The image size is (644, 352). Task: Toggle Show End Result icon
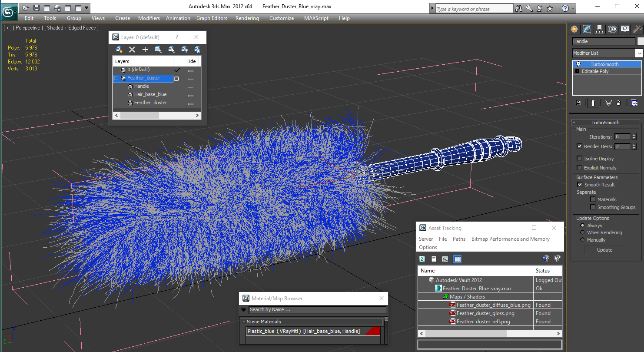(593, 103)
